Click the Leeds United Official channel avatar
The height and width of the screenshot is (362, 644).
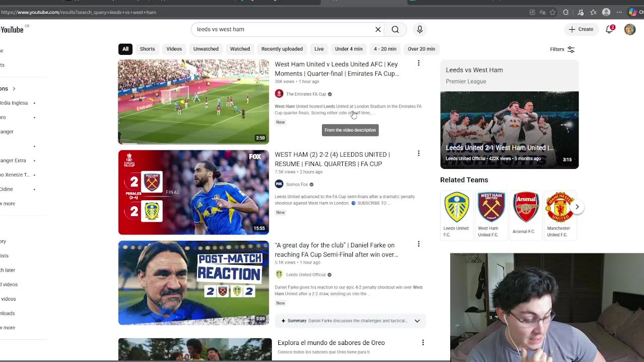(x=279, y=275)
